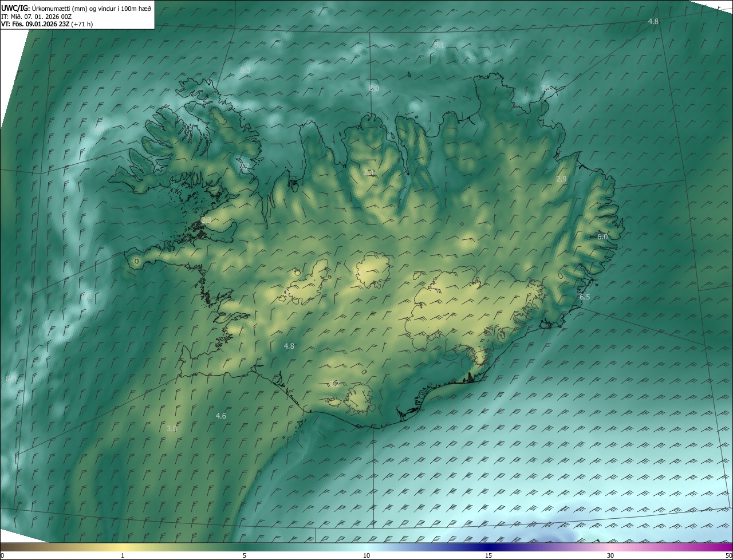This screenshot has width=733, height=560.
Task: Click the color scale label 5
Action: tap(245, 556)
